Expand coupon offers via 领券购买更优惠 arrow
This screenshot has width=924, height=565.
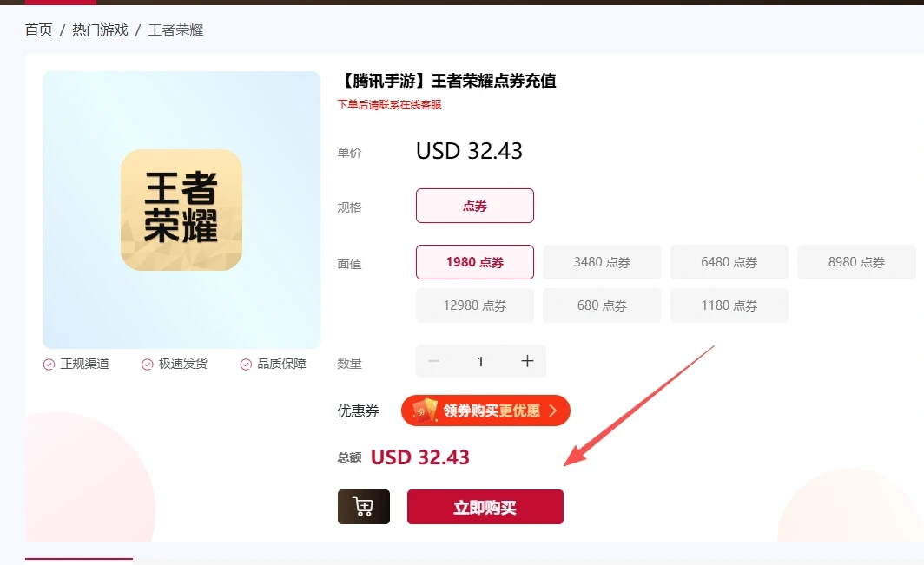point(552,410)
